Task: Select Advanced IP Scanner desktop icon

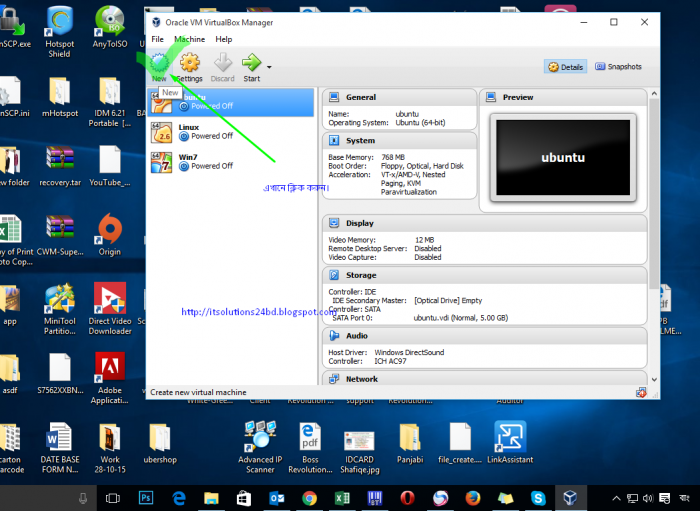Action: (x=260, y=447)
